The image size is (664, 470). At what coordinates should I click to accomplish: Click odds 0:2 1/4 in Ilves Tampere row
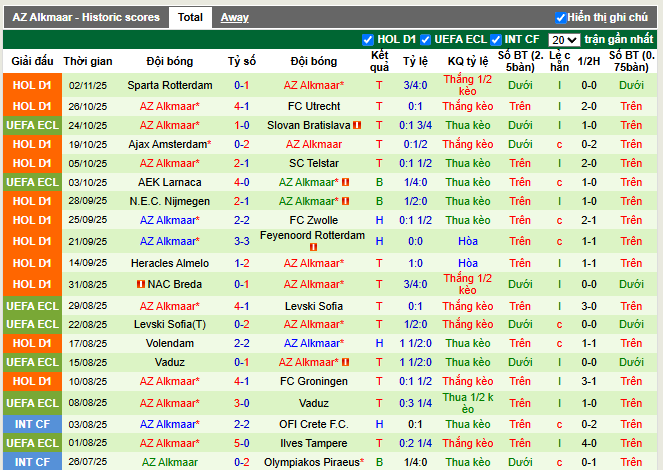tap(415, 443)
